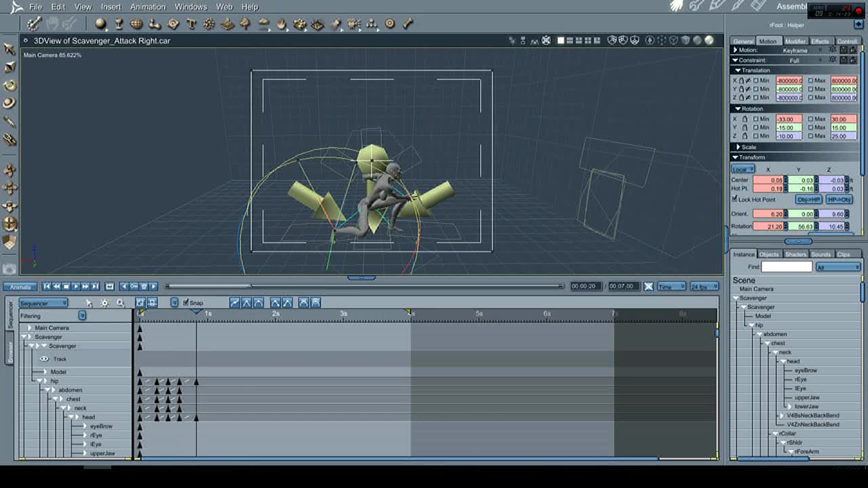Click the linear tweener icon in sequencer
868x488 pixels.
235,303
